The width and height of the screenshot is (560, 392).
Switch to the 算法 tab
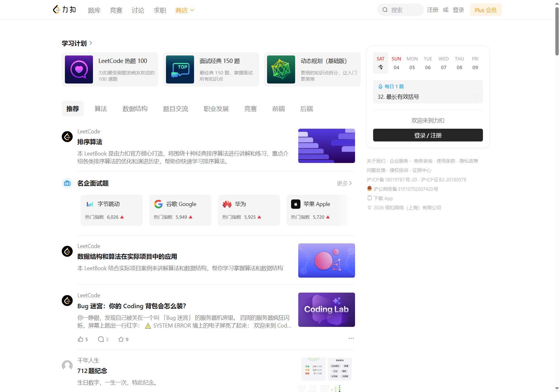tap(101, 109)
